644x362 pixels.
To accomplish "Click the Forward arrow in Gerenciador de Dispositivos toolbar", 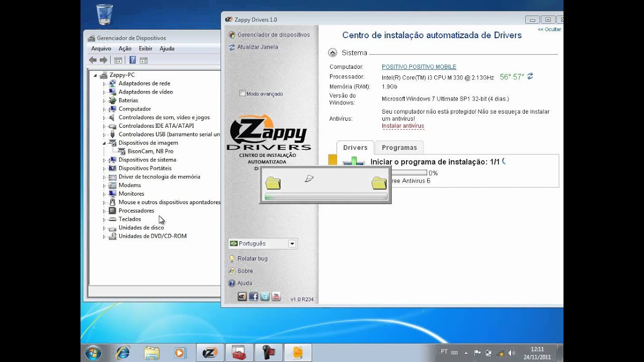I will [x=104, y=60].
